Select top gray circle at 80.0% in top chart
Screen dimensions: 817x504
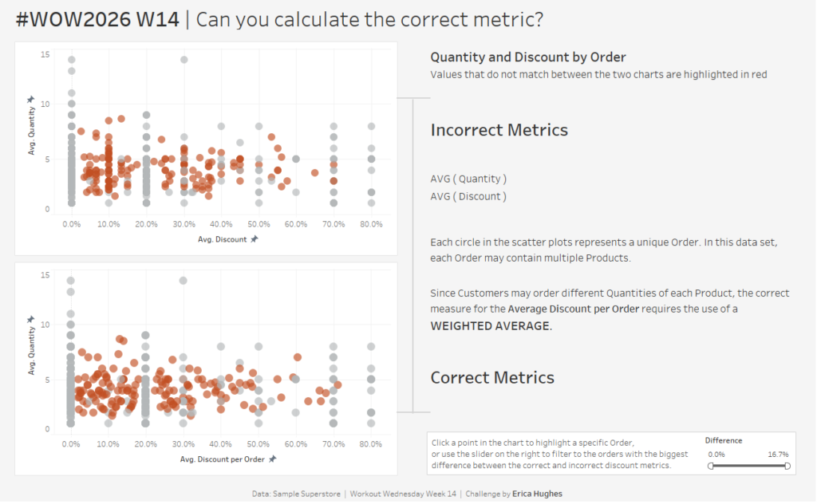371,126
